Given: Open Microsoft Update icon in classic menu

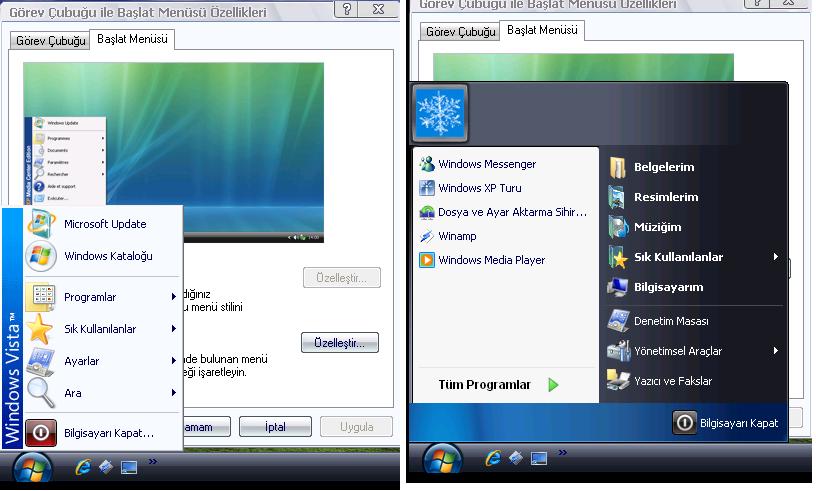Looking at the screenshot, I should pos(41,224).
